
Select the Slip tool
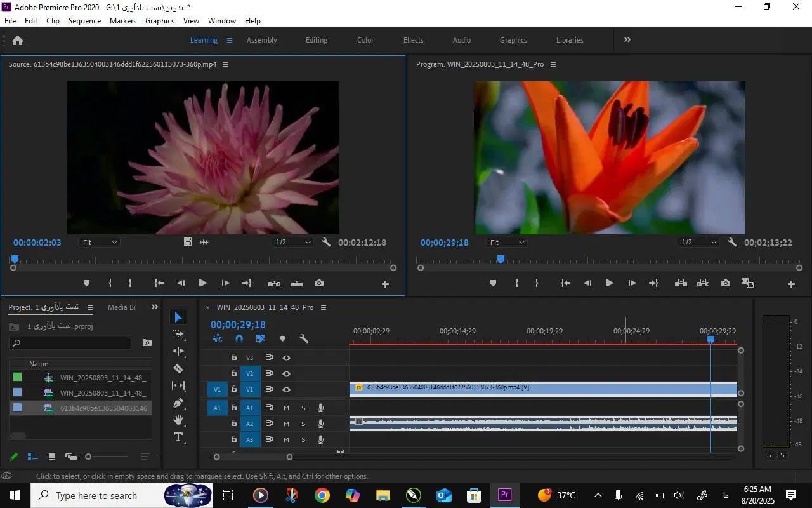pyautogui.click(x=178, y=385)
